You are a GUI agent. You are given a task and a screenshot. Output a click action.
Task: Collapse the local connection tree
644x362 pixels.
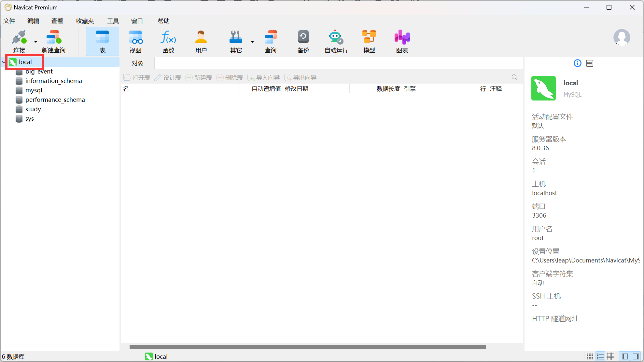pyautogui.click(x=4, y=62)
